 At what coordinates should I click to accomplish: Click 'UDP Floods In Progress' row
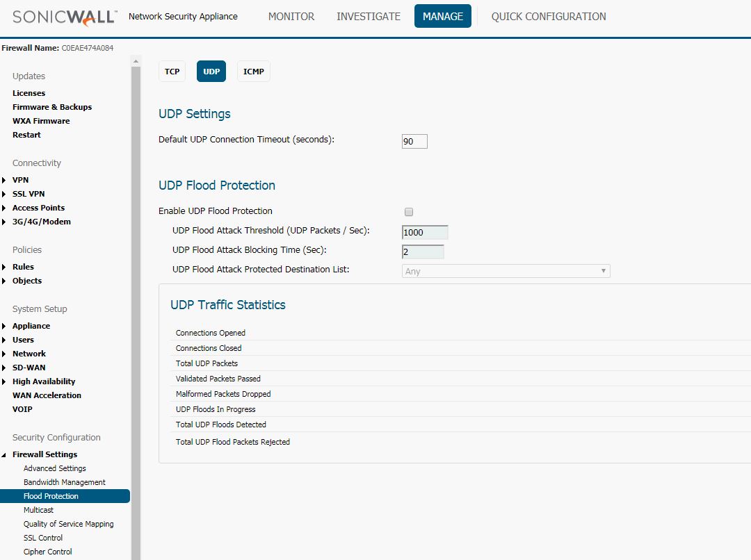coord(461,409)
